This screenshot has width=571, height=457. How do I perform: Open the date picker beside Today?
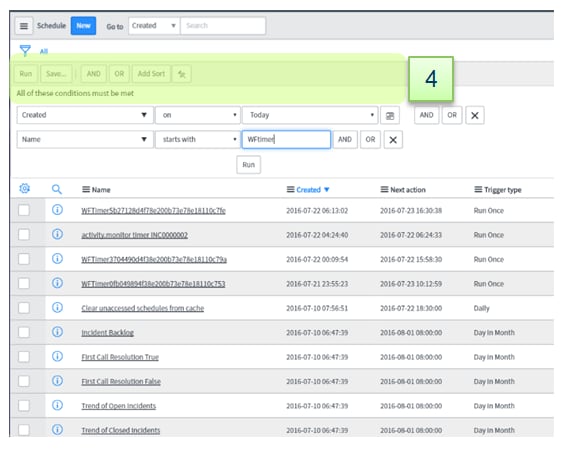coord(390,116)
